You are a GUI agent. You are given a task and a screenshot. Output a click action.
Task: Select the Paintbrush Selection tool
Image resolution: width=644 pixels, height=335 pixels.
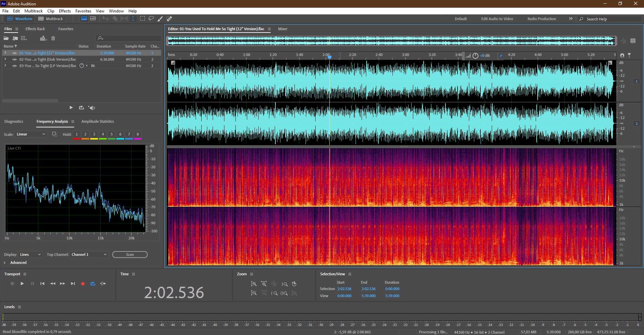point(160,19)
